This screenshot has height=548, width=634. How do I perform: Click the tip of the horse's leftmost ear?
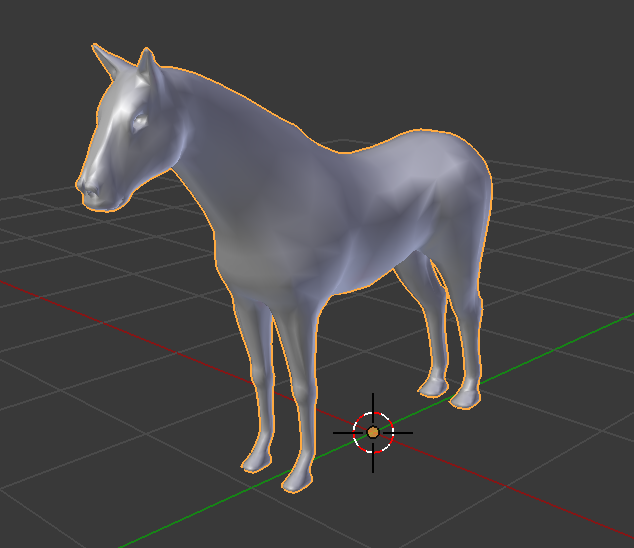(97, 49)
